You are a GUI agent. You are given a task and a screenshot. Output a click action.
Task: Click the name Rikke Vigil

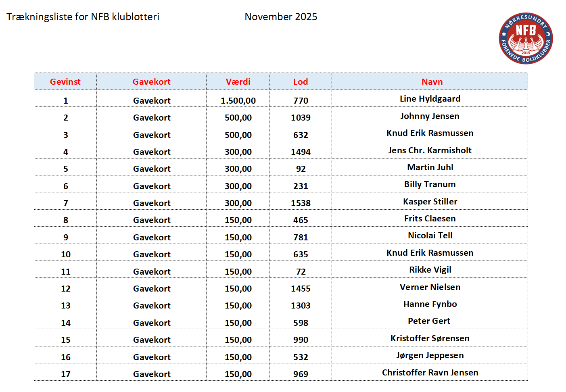point(430,270)
